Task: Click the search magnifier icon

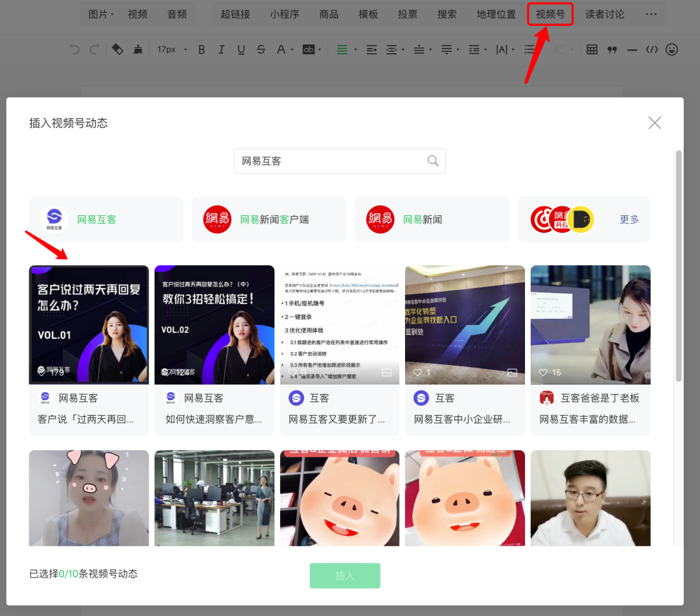Action: point(433,161)
